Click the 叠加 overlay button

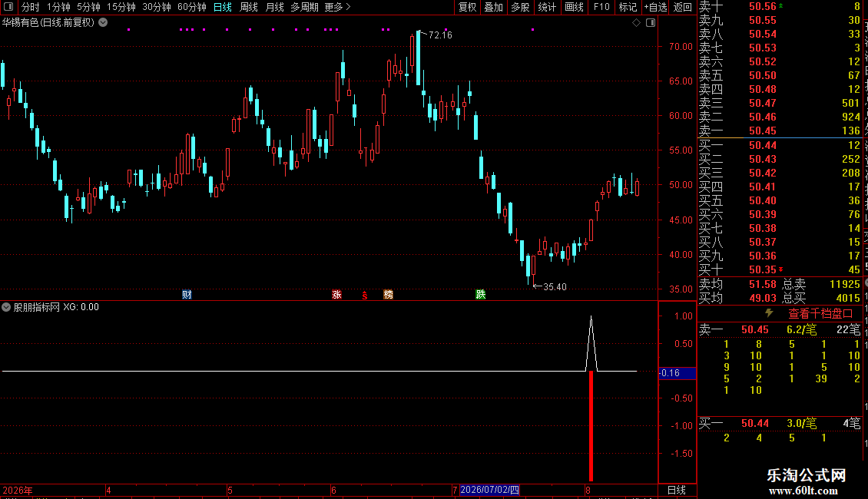click(493, 7)
